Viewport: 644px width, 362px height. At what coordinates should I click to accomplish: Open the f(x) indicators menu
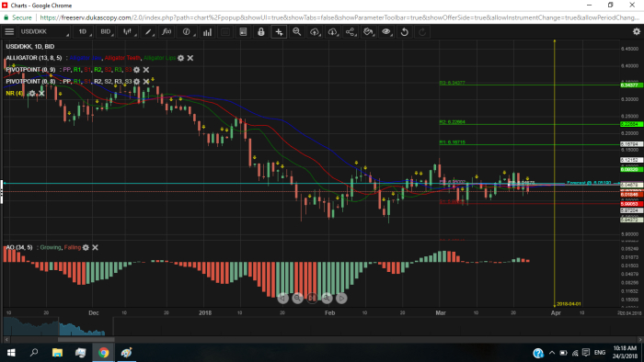167,31
